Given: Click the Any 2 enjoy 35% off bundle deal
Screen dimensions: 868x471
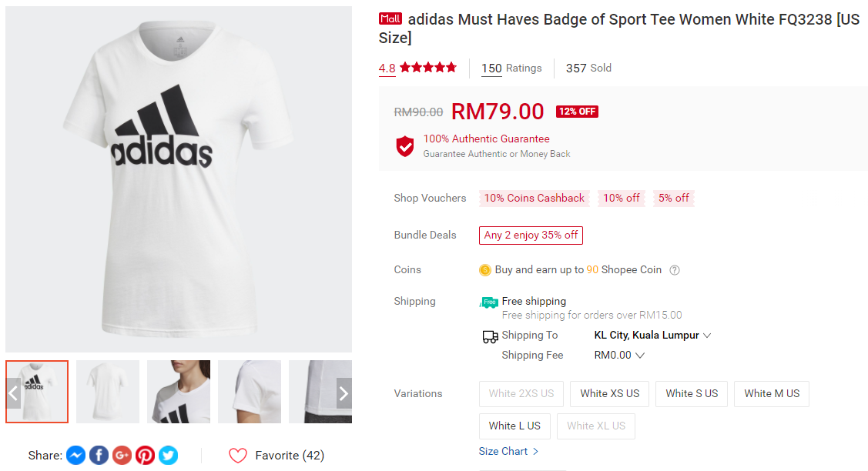Looking at the screenshot, I should (x=531, y=235).
